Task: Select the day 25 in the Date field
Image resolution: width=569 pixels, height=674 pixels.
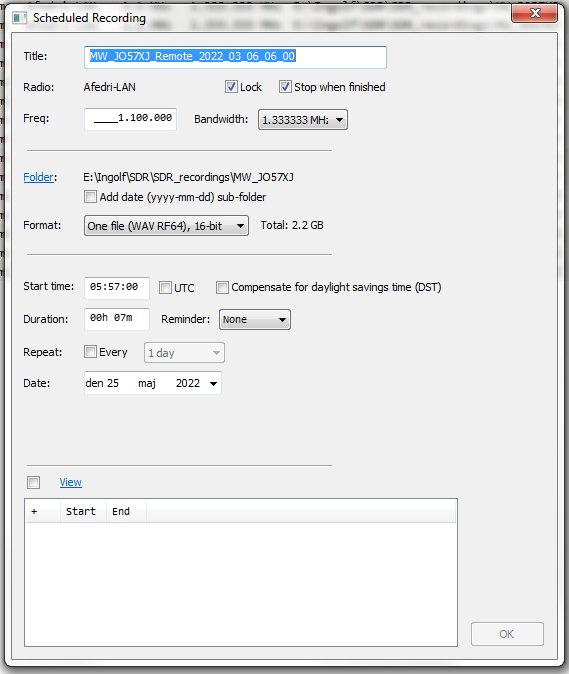Action: [112, 383]
